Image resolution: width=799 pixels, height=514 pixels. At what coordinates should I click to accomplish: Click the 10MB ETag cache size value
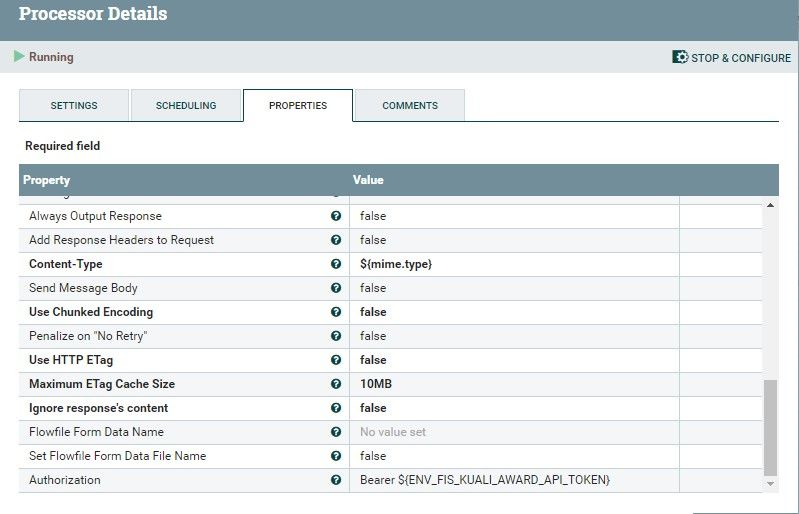coord(376,384)
